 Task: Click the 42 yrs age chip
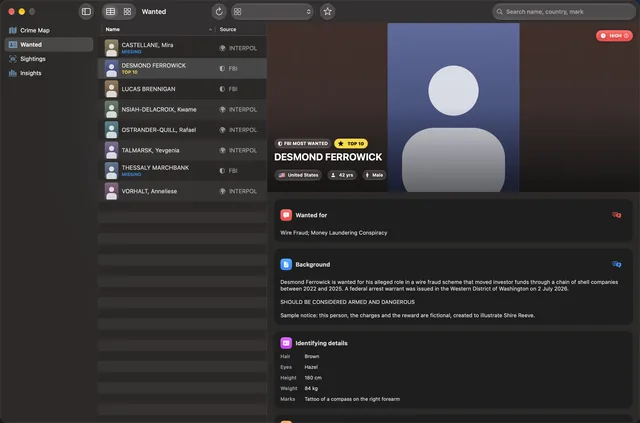coord(342,175)
